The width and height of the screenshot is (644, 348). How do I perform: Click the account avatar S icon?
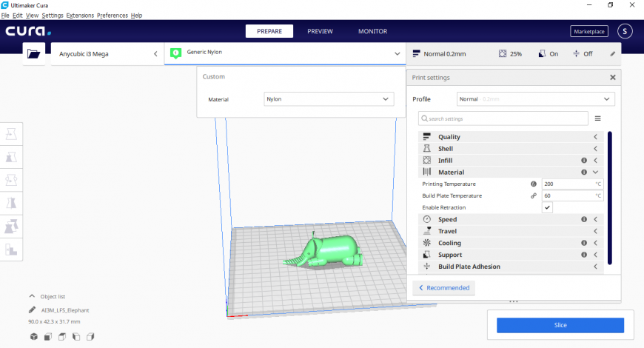click(x=625, y=31)
